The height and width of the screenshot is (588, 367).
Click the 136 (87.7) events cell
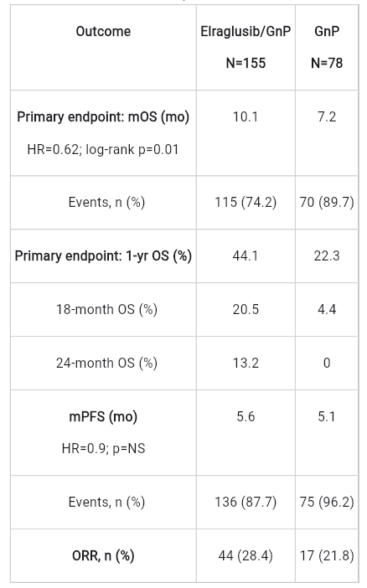pos(246,502)
